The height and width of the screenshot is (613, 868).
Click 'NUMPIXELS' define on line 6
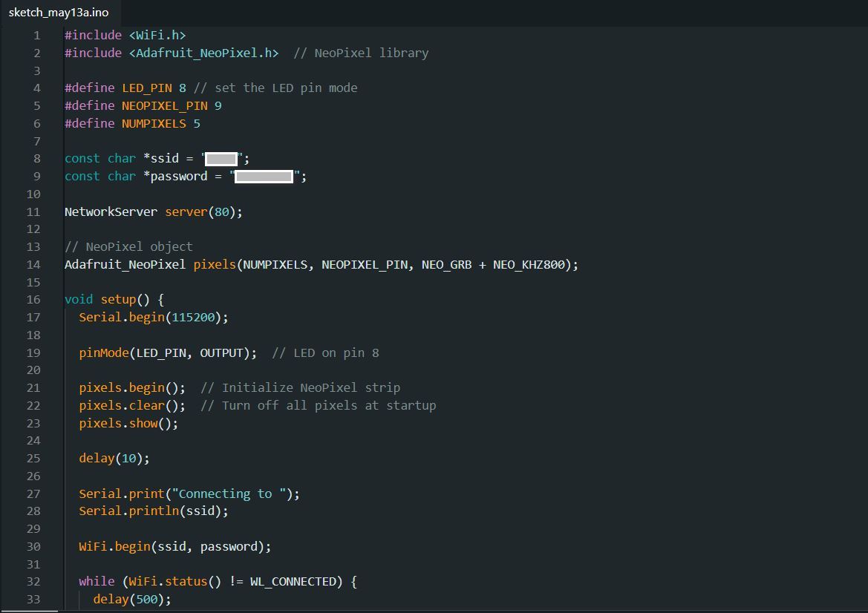pyautogui.click(x=154, y=123)
